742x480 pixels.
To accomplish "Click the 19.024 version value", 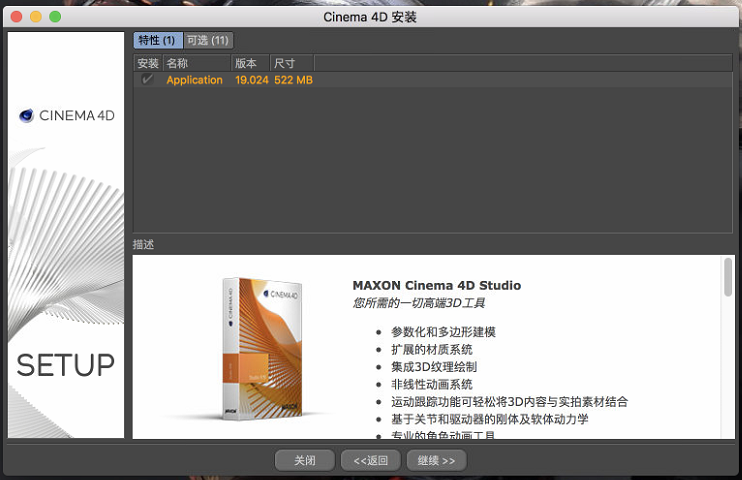I will click(252, 80).
